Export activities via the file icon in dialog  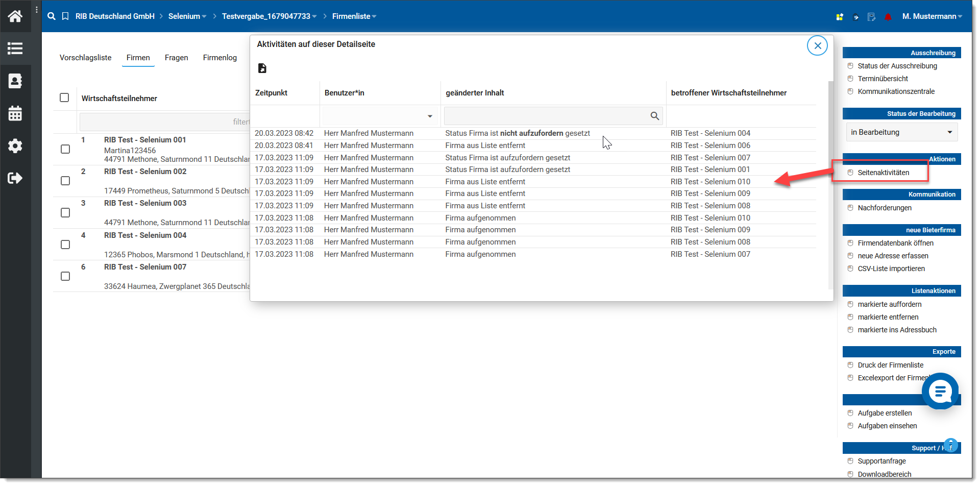click(262, 68)
